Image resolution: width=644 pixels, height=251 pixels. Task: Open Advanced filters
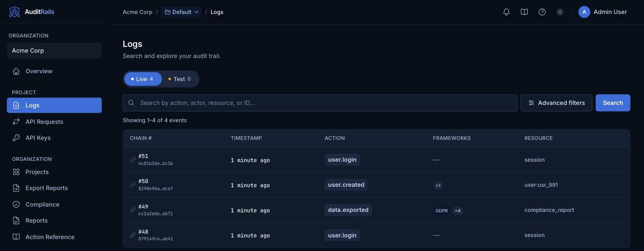coord(556,103)
